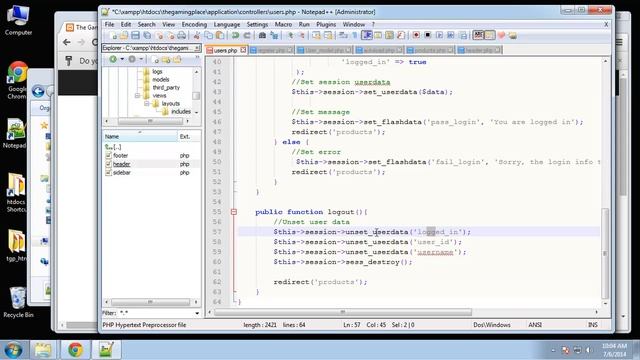This screenshot has height=360, width=640.
Task: Click the Zoom In toolbar icon
Action: click(290, 36)
